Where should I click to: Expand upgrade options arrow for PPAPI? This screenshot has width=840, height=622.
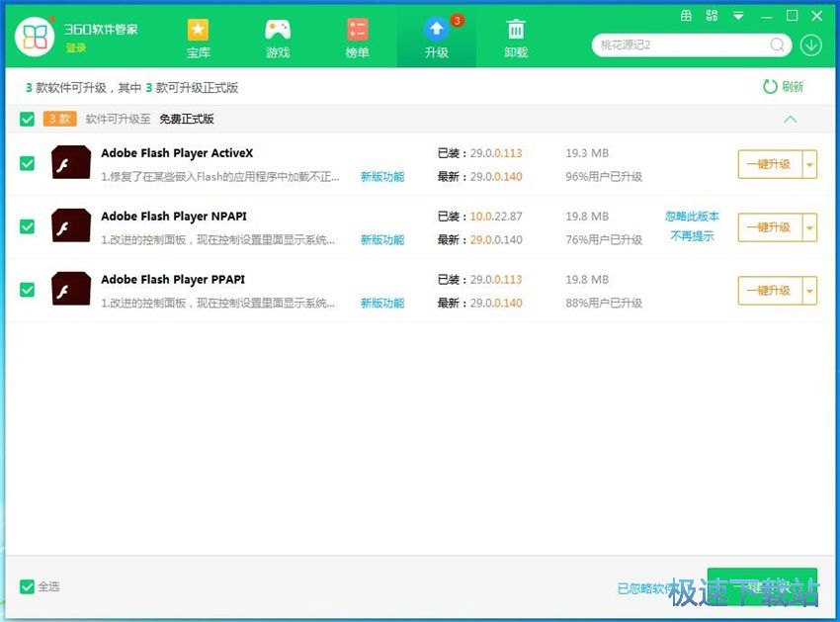(809, 291)
